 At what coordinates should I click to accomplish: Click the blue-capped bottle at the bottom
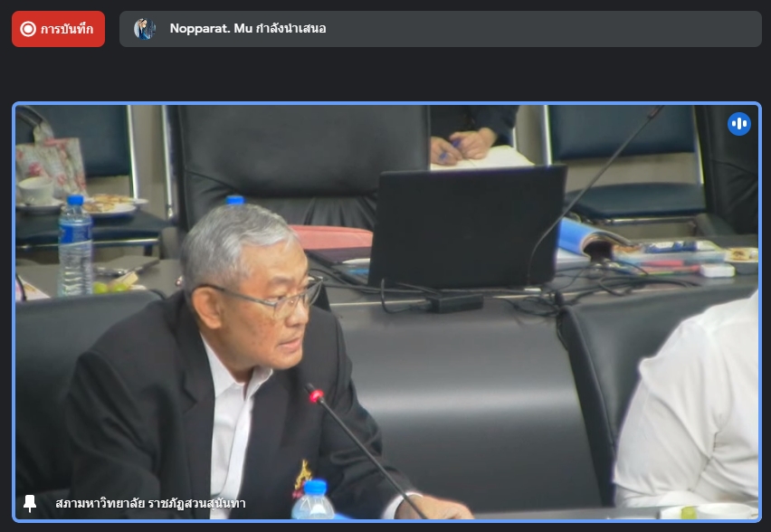pyautogui.click(x=313, y=500)
